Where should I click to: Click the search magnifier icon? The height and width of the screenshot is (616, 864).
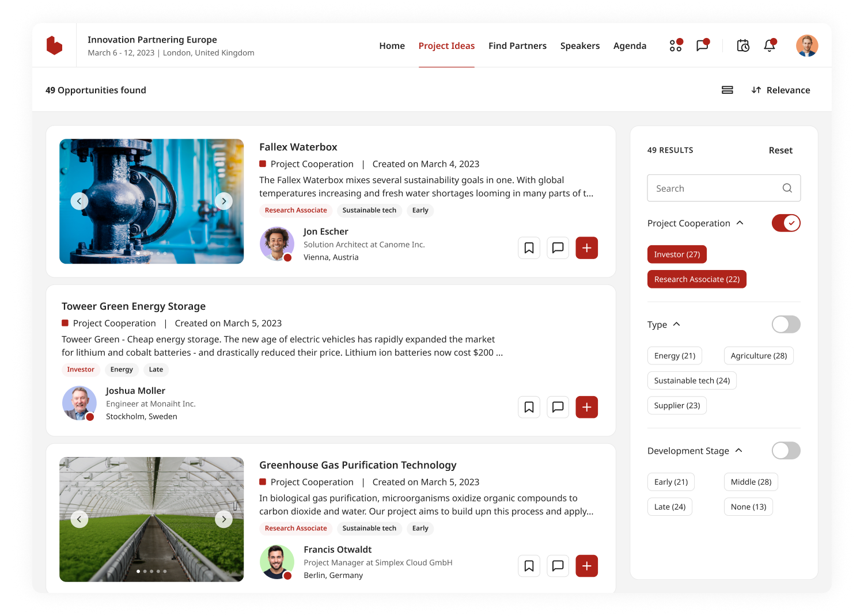(787, 188)
